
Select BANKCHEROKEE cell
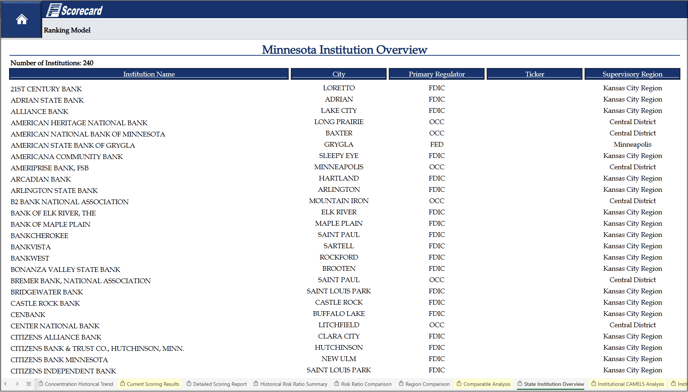[39, 236]
